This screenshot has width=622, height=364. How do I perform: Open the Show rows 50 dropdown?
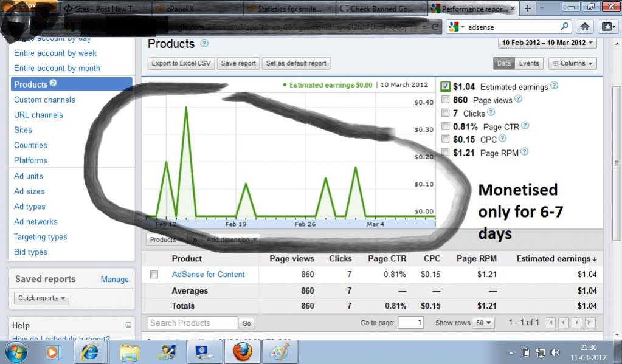[483, 323]
